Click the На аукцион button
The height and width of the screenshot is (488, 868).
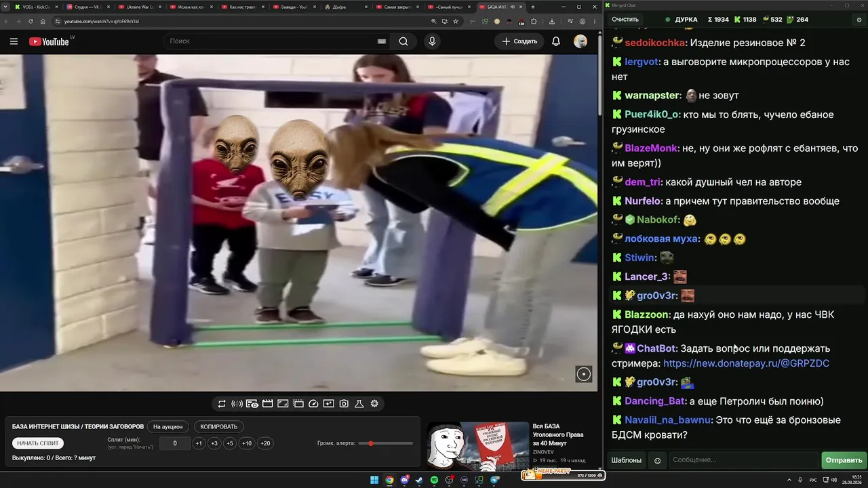click(x=167, y=427)
